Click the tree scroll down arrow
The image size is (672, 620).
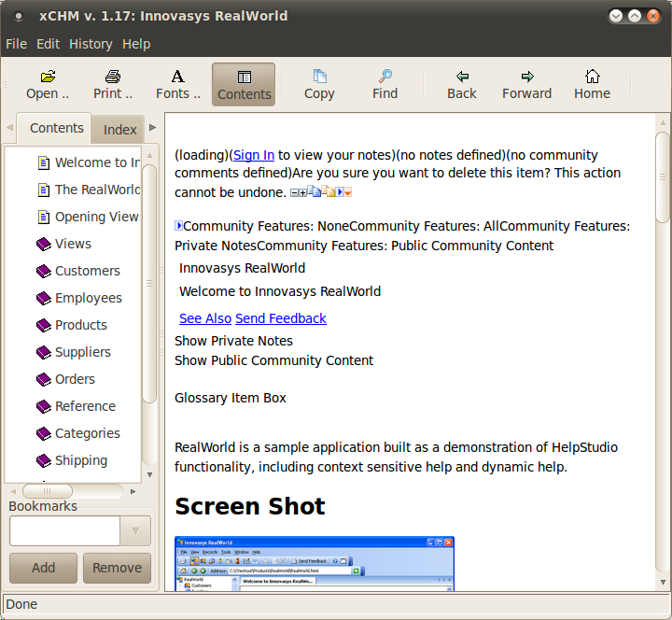click(x=149, y=474)
